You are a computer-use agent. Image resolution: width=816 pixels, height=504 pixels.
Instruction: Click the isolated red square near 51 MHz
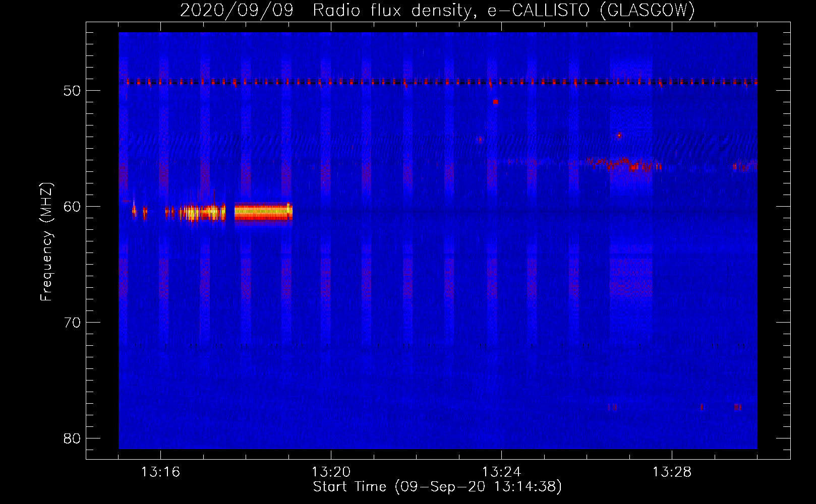point(496,102)
